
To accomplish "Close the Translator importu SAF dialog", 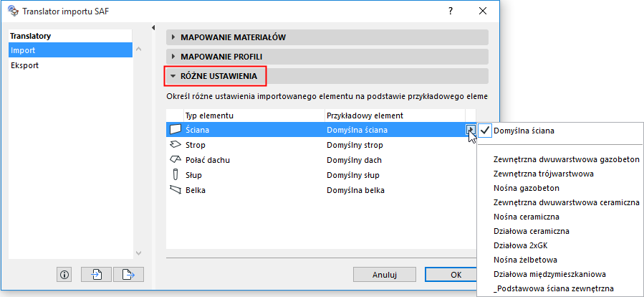I will (483, 11).
